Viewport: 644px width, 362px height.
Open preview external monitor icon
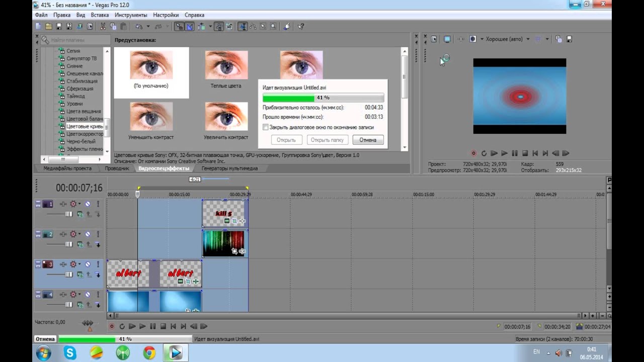[447, 39]
